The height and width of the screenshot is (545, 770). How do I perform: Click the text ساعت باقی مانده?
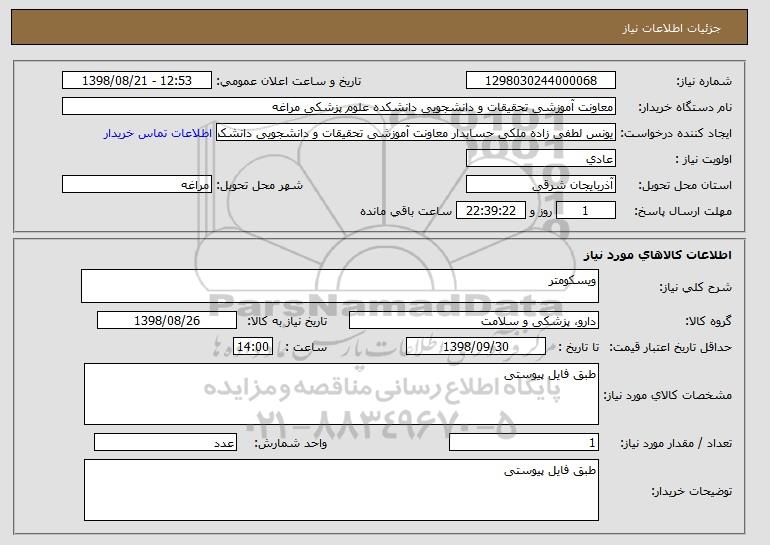coord(406,211)
